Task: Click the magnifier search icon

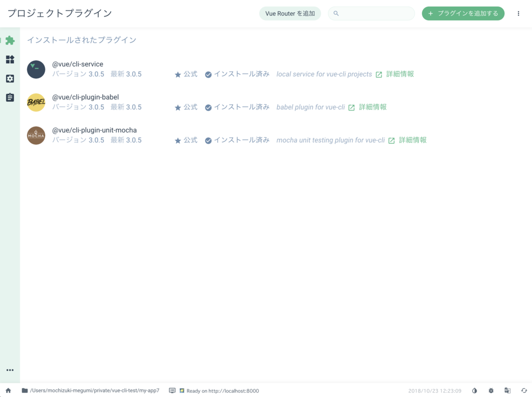Action: (x=336, y=13)
